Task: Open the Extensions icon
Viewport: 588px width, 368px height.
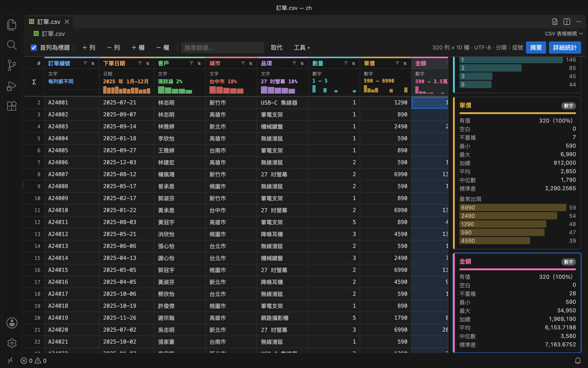Action: click(12, 106)
